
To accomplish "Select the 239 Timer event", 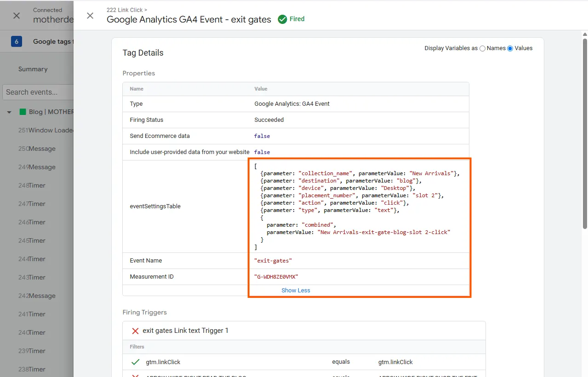I will click(32, 351).
